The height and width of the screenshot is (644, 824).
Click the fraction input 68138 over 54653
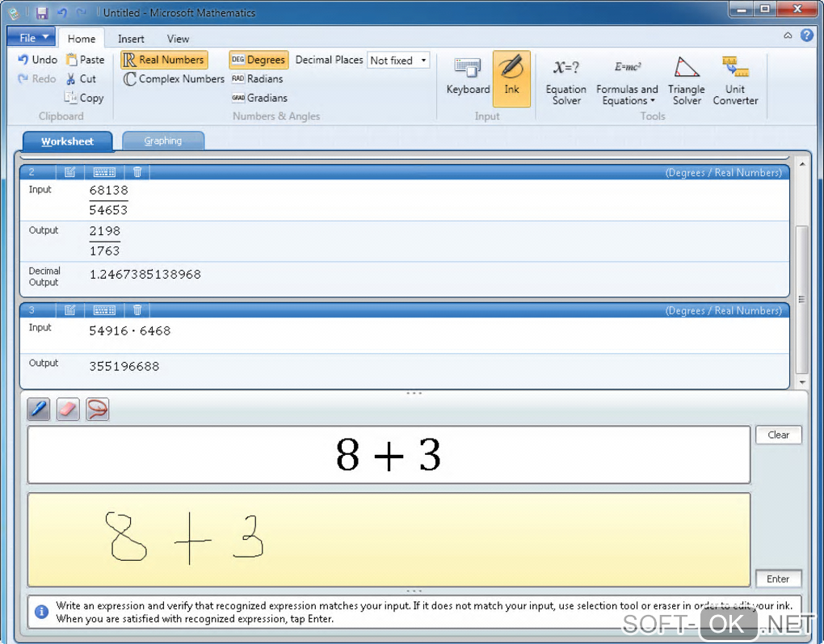[x=109, y=200]
